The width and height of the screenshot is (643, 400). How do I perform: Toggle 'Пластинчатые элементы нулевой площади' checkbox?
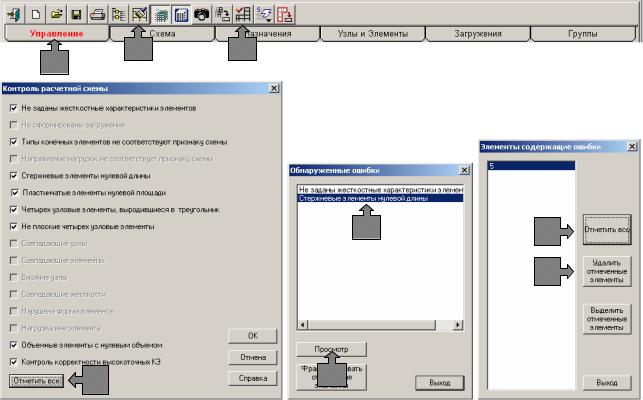(15, 192)
